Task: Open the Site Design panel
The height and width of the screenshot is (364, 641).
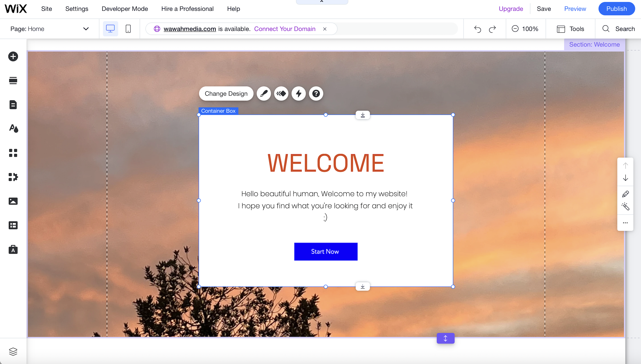Action: (x=13, y=129)
